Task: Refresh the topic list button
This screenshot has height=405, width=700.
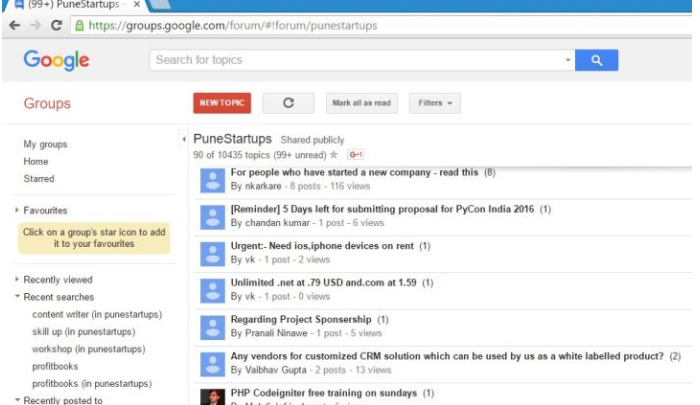Action: pos(288,103)
